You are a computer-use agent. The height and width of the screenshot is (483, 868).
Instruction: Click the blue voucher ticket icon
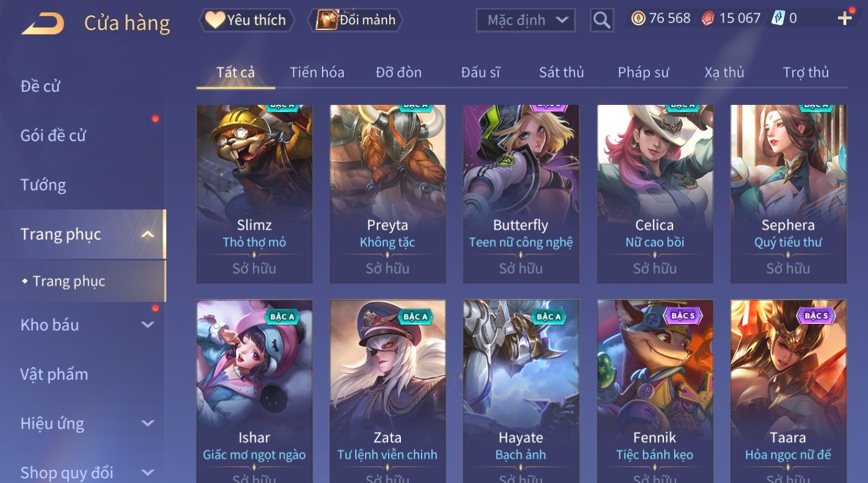click(x=778, y=18)
